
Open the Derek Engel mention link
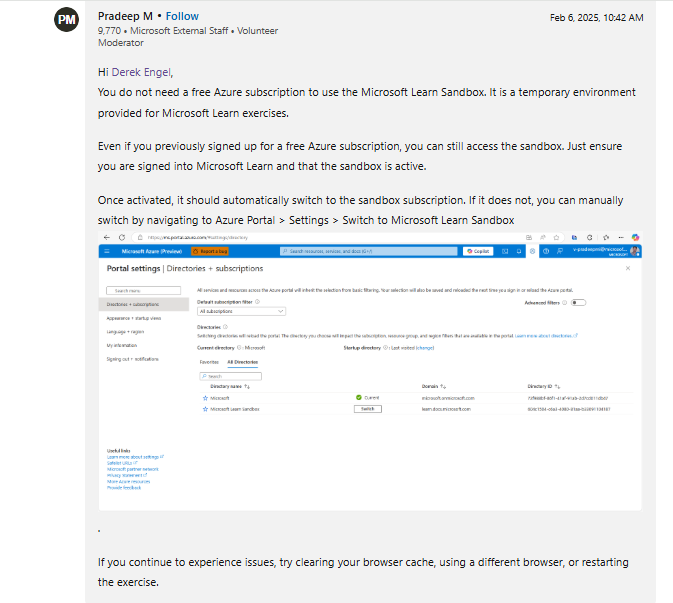(141, 72)
